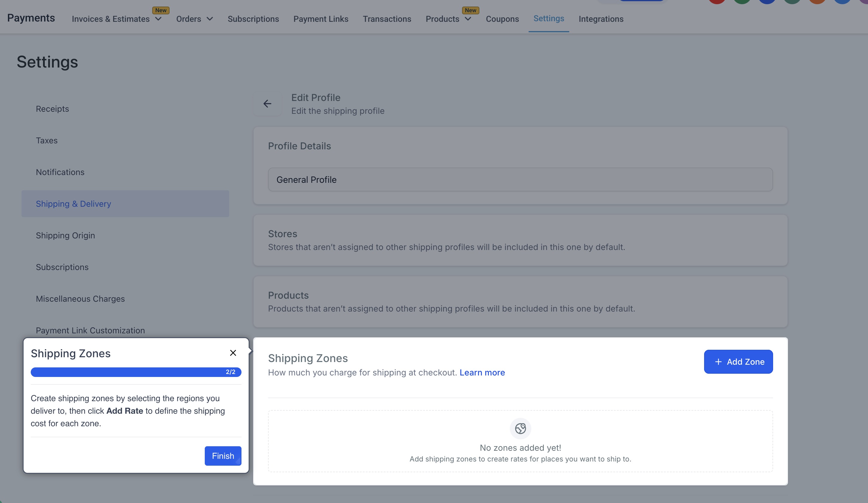Click the back arrow beside Edit Profile

click(x=267, y=104)
